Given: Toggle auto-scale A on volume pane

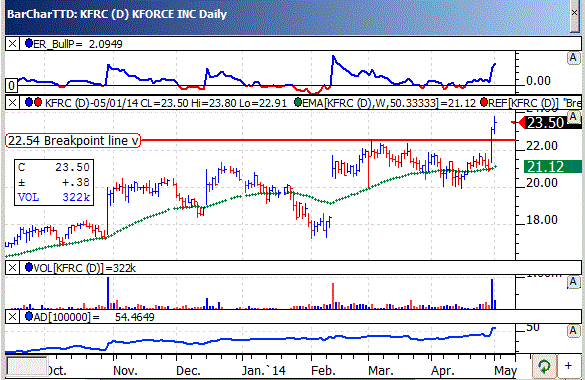Looking at the screenshot, I should point(573,282).
